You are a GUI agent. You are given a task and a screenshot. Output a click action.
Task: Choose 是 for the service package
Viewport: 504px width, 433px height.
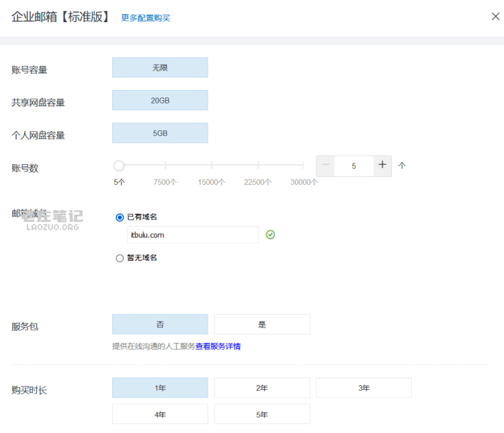[x=262, y=324]
